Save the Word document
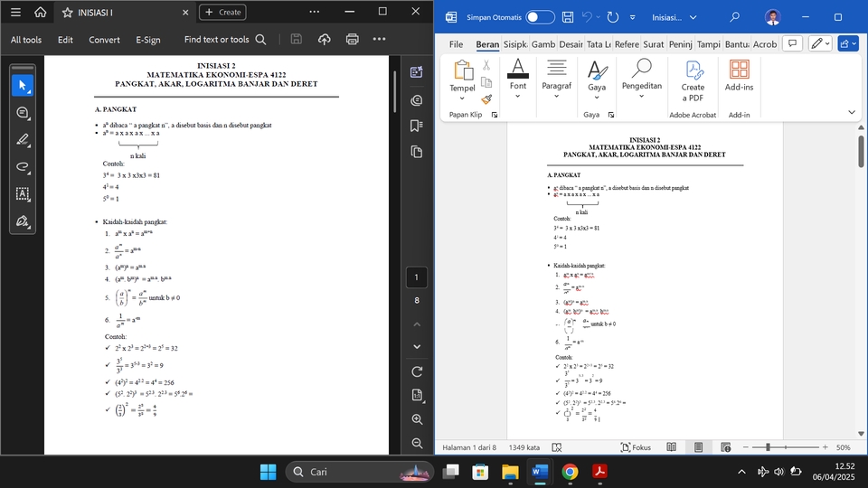The height and width of the screenshot is (488, 868). click(x=568, y=17)
